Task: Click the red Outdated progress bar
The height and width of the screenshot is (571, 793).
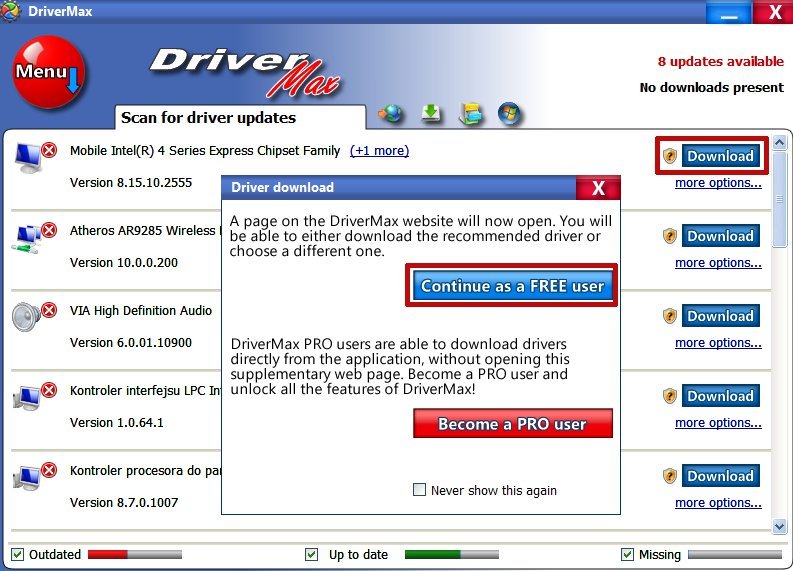Action: coord(135,554)
